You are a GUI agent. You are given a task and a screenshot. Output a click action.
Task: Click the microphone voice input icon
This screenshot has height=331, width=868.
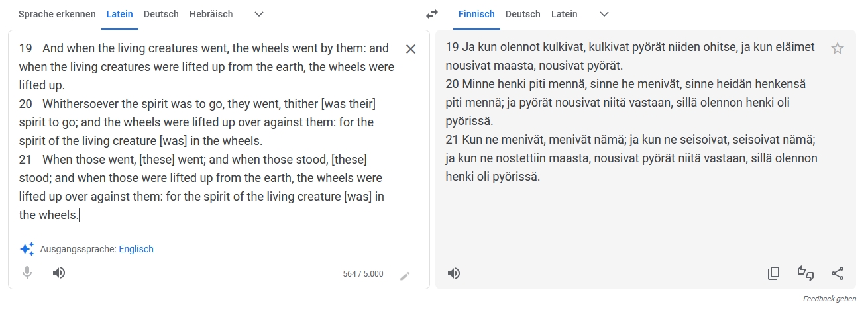point(27,273)
